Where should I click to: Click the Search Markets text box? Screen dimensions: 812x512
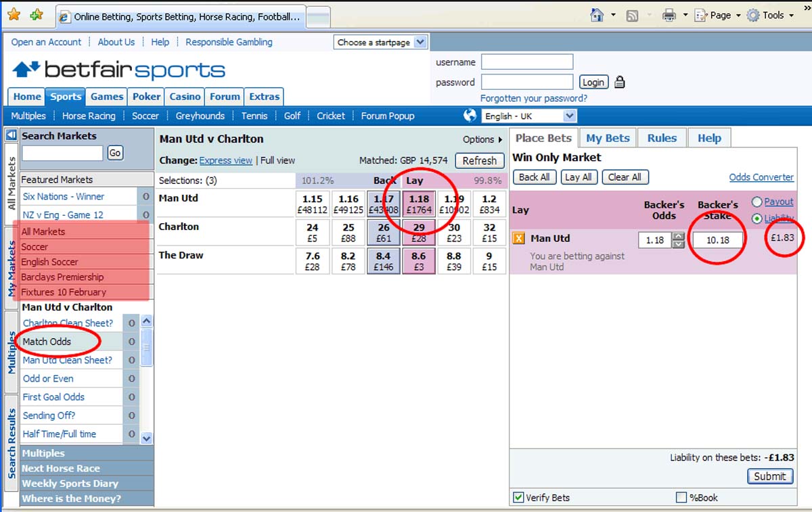62,153
